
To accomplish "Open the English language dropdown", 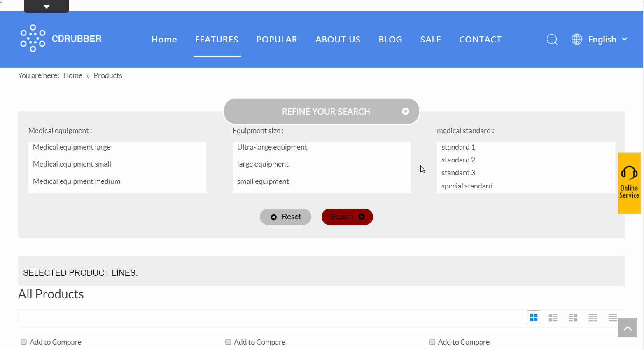I will click(600, 40).
